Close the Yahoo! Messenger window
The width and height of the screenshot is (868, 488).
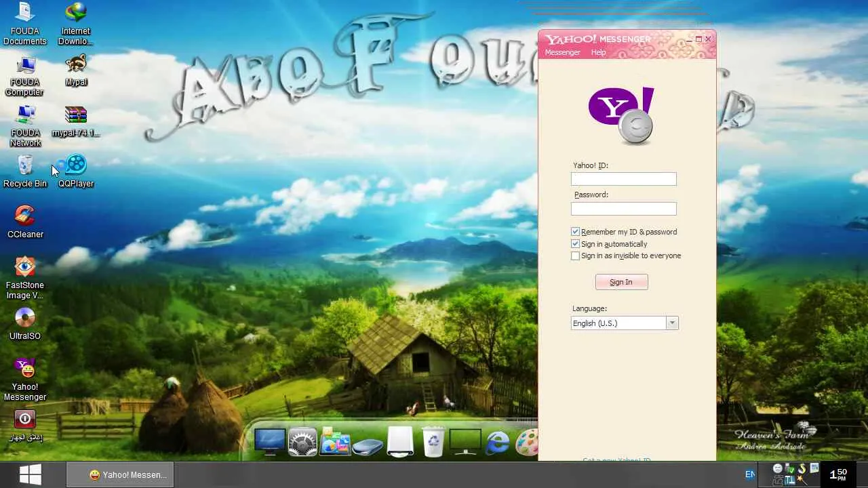coord(709,39)
